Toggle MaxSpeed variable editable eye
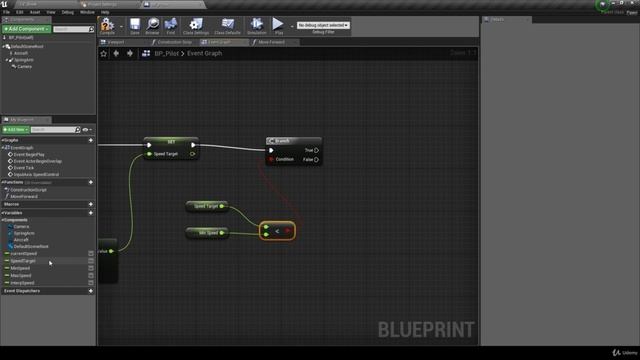Viewport: 640px width, 360px height. coord(91,276)
